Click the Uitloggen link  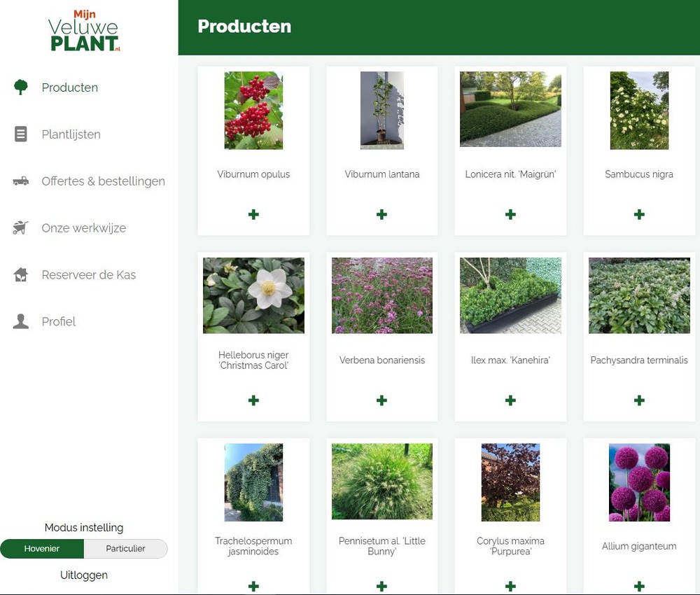coord(84,575)
